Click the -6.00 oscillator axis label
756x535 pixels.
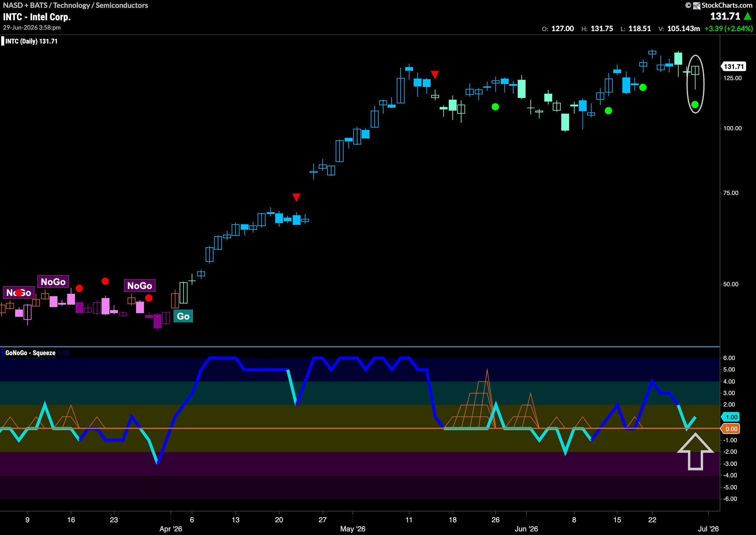[x=730, y=499]
